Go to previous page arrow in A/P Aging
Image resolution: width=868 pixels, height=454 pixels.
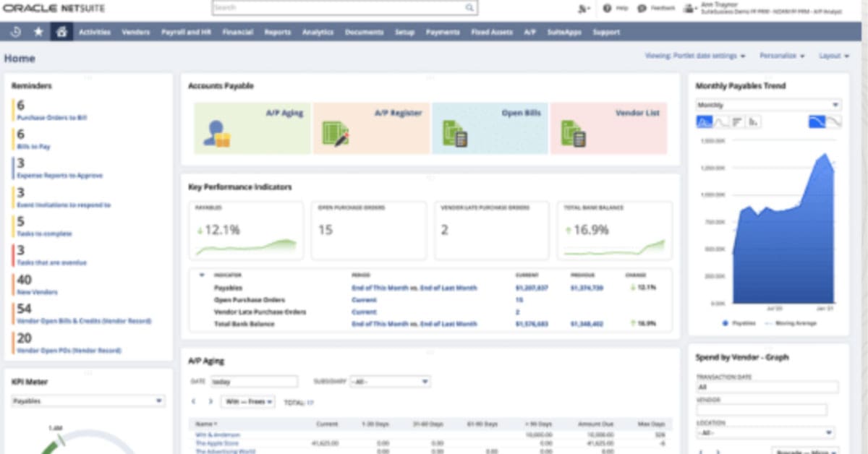click(x=193, y=401)
